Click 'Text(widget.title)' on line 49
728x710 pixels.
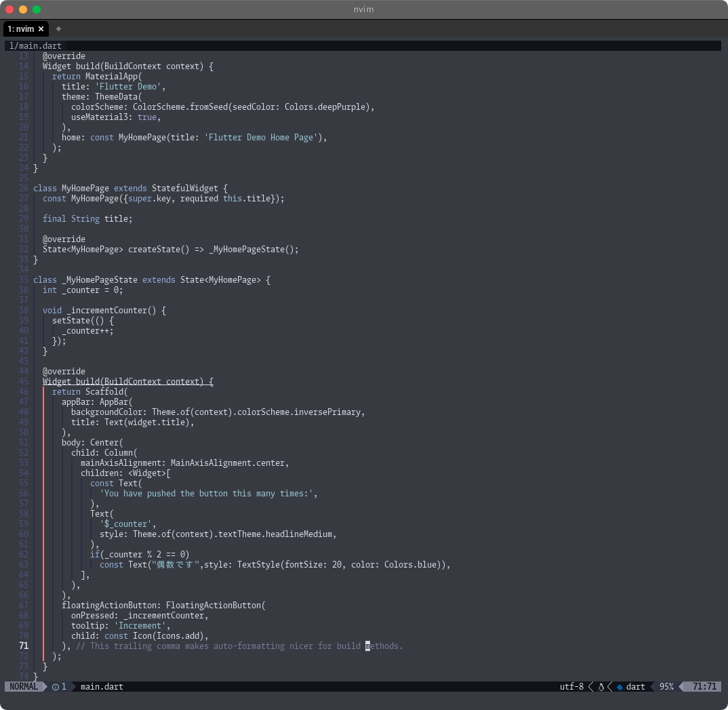(147, 422)
